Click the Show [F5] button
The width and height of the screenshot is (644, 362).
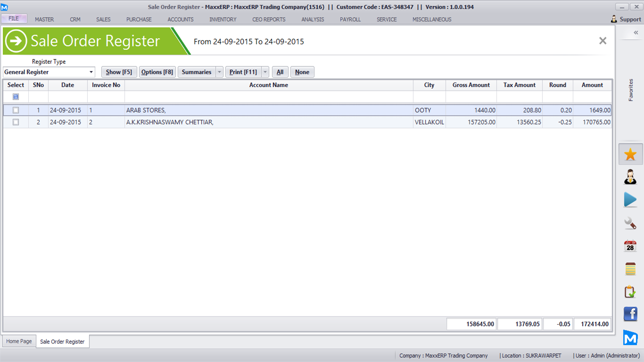coord(119,72)
